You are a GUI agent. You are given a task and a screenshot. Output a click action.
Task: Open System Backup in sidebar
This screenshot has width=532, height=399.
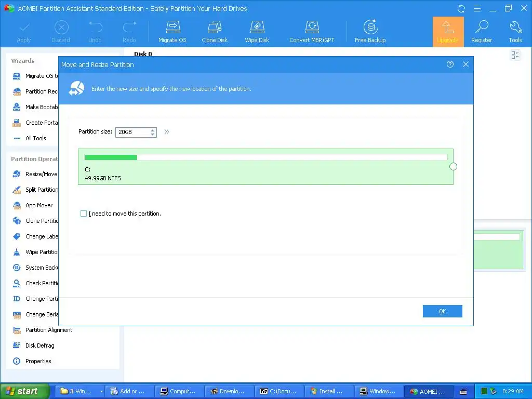tap(35, 268)
